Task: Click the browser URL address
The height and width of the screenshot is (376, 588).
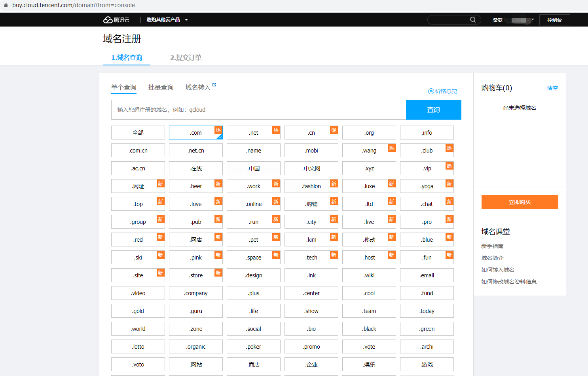Action: tap(74, 5)
